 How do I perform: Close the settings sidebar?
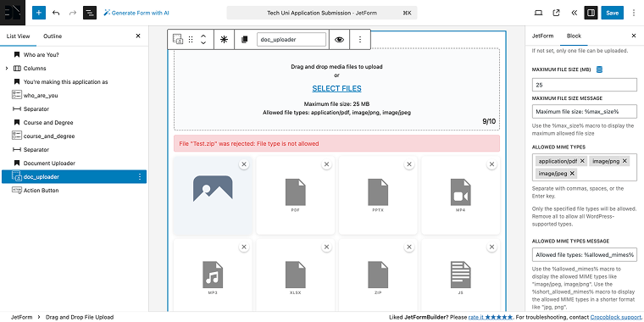(x=633, y=36)
